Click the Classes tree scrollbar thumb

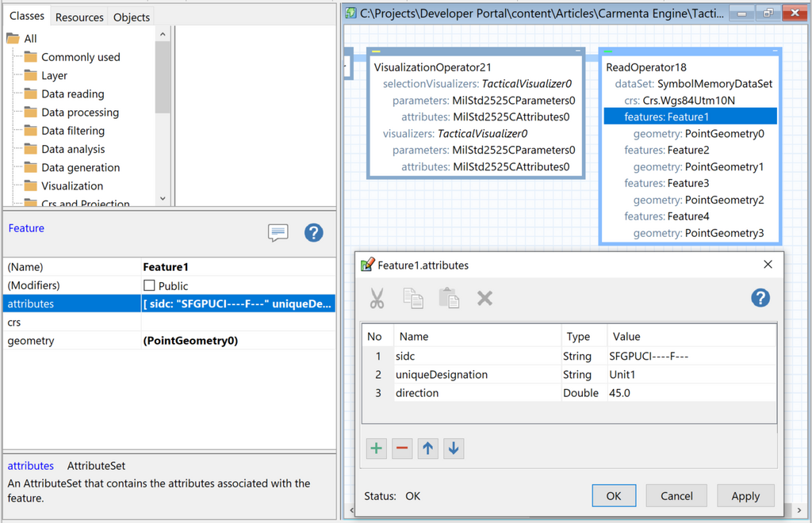[163, 77]
